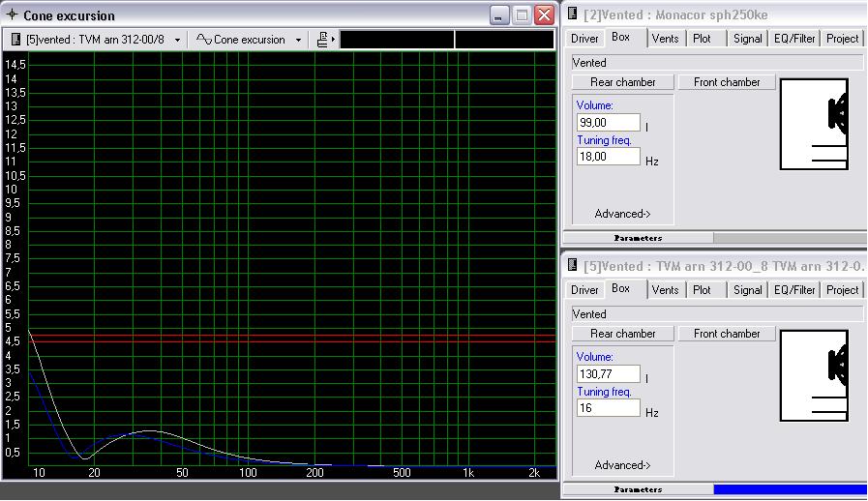
Task: Open Vents tab in TVM arn window
Action: (x=665, y=289)
